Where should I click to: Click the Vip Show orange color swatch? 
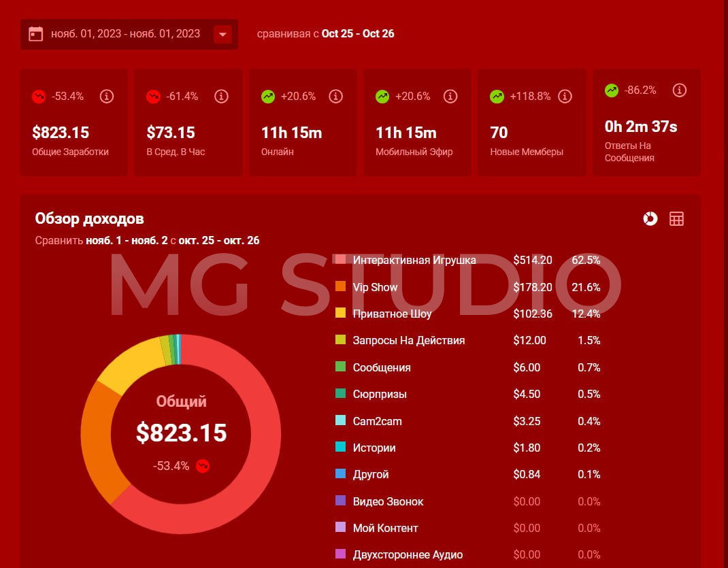coord(340,287)
